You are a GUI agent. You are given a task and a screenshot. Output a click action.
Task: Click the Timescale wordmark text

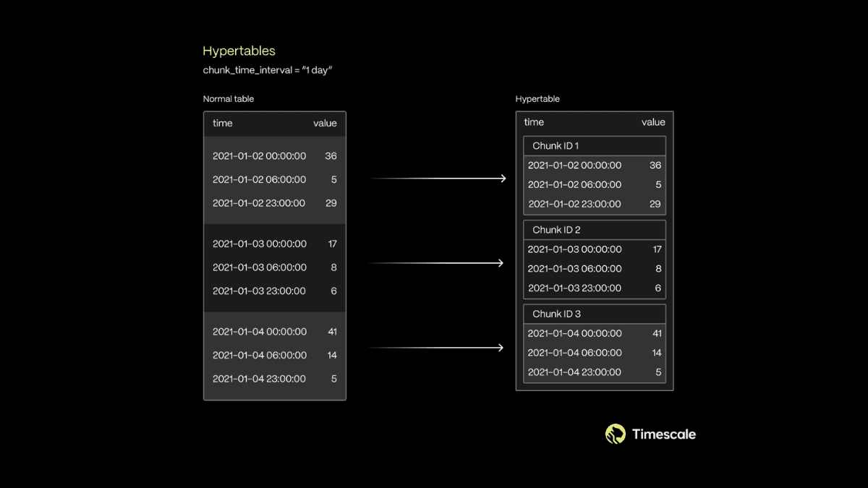tap(664, 434)
